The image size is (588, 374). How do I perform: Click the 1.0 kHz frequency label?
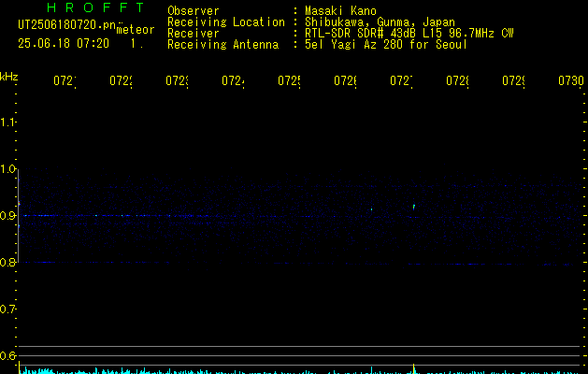point(7,169)
